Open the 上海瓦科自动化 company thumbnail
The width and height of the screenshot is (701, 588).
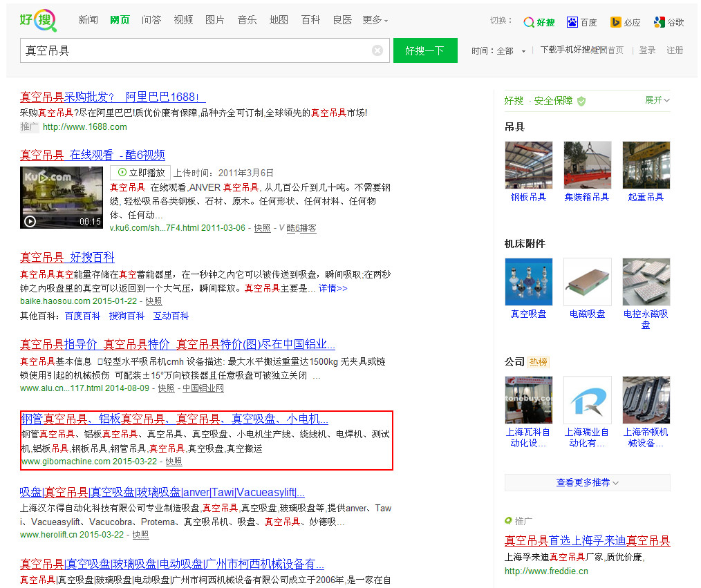click(x=529, y=400)
